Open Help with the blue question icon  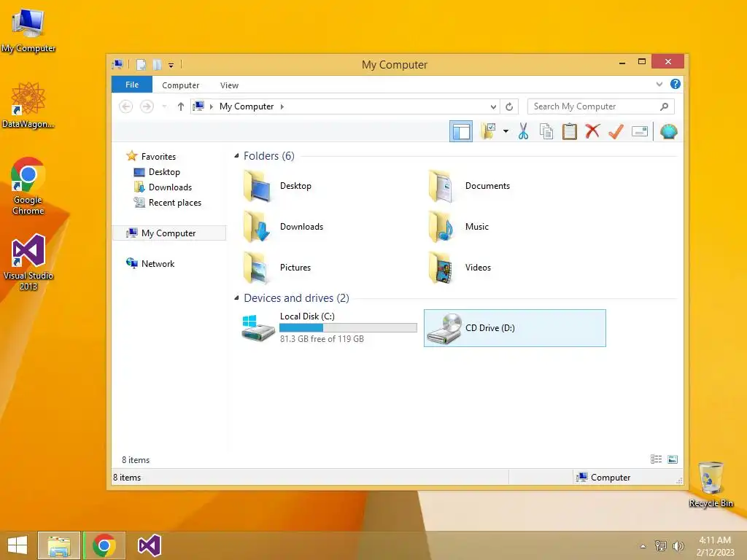pyautogui.click(x=675, y=85)
